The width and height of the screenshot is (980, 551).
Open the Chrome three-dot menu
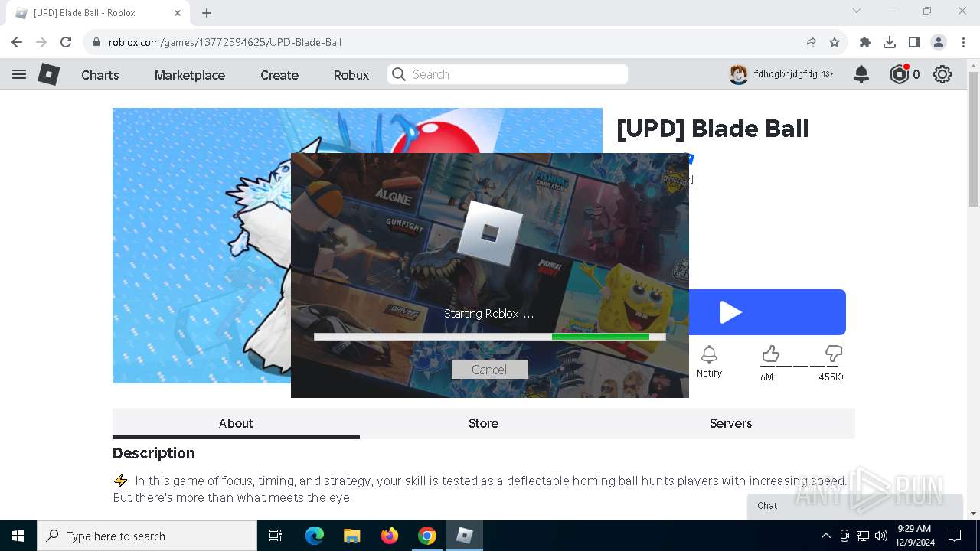(x=963, y=42)
